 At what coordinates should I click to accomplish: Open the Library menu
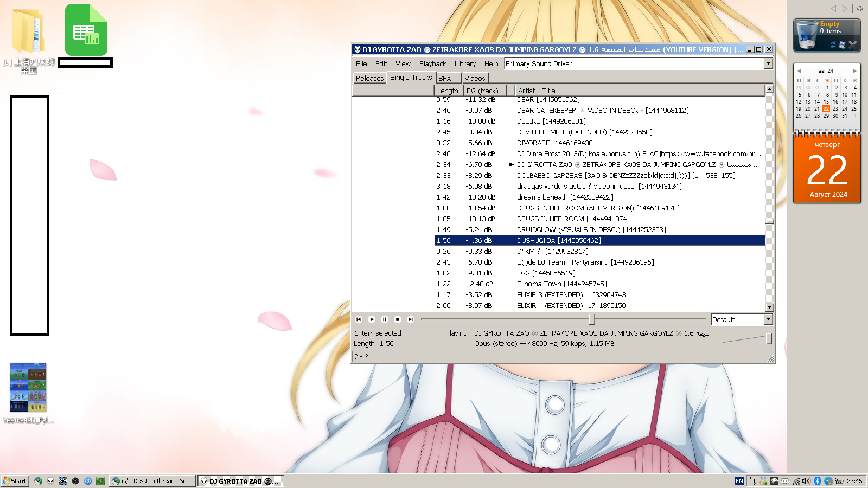[465, 63]
